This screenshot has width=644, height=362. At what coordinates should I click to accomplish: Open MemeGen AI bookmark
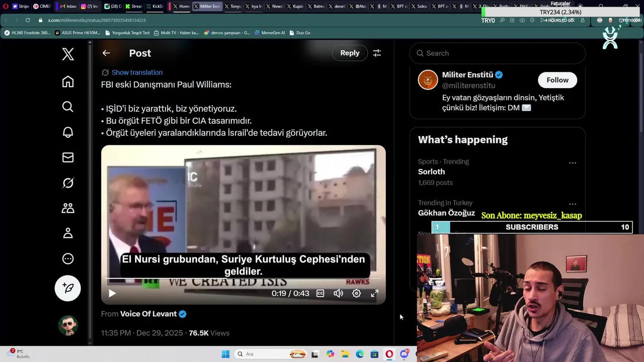coord(270,33)
